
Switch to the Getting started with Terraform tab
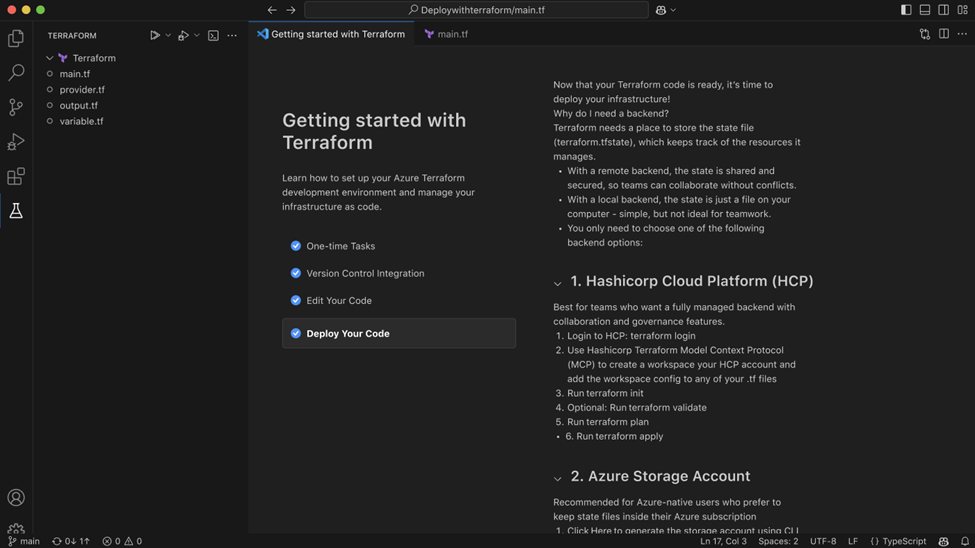(x=331, y=34)
